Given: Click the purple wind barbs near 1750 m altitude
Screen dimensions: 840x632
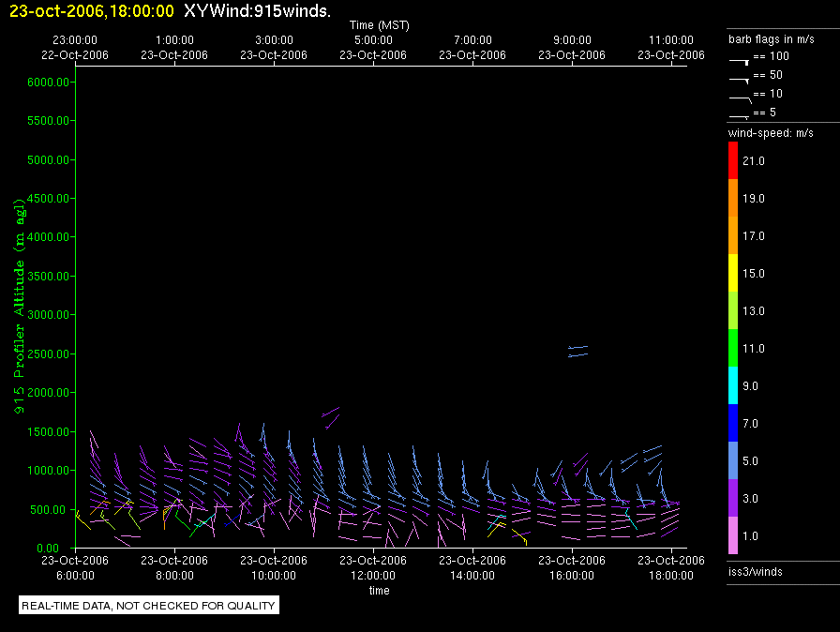Looking at the screenshot, I should pos(331,416).
